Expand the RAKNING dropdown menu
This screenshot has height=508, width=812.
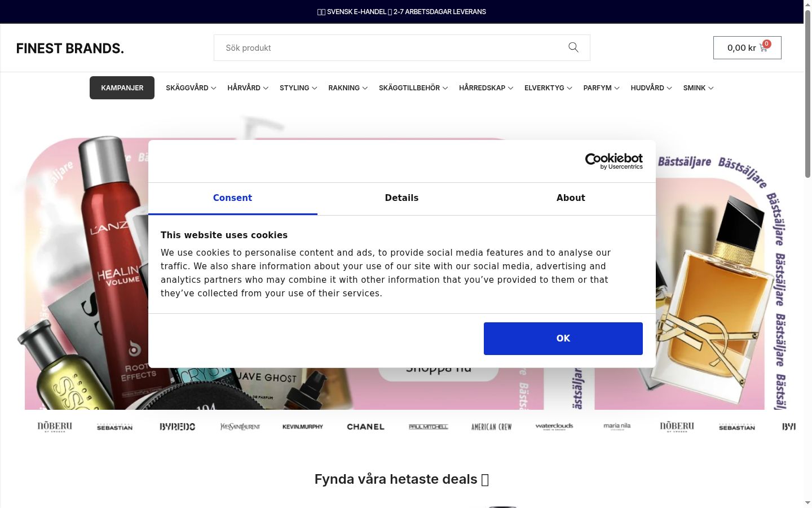tap(348, 87)
